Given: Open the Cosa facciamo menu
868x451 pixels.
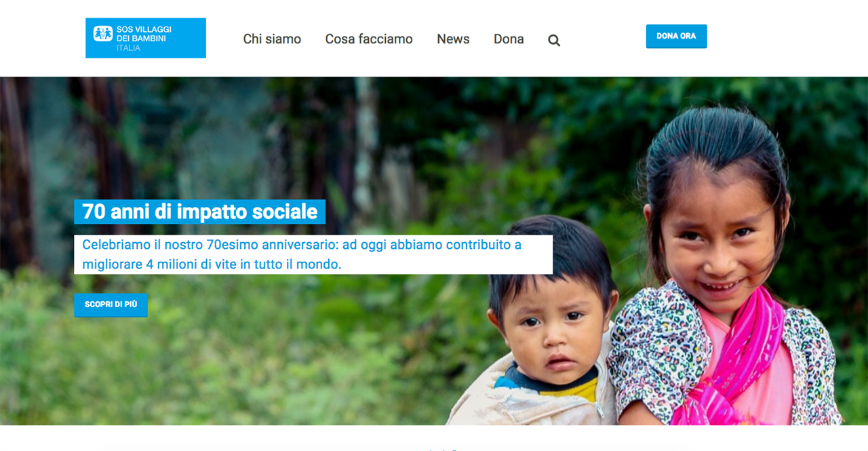Looking at the screenshot, I should pyautogui.click(x=369, y=39).
